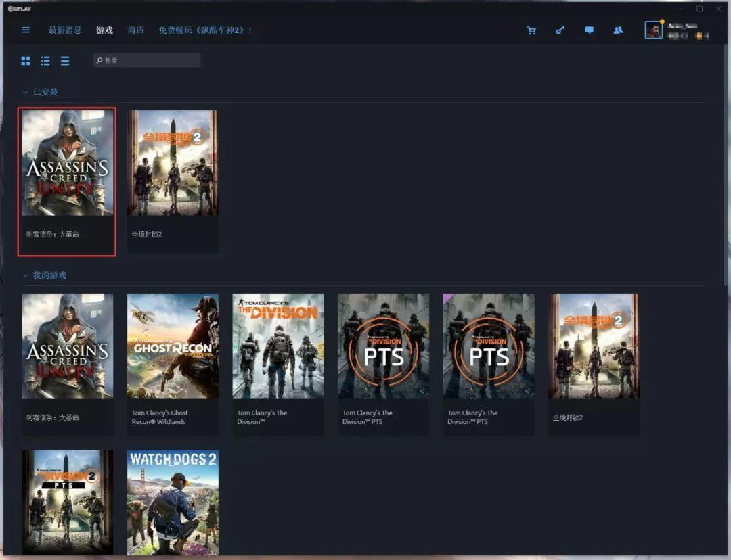The width and height of the screenshot is (731, 560).
Task: Open The Division 2 PTS cover
Action: tap(67, 503)
